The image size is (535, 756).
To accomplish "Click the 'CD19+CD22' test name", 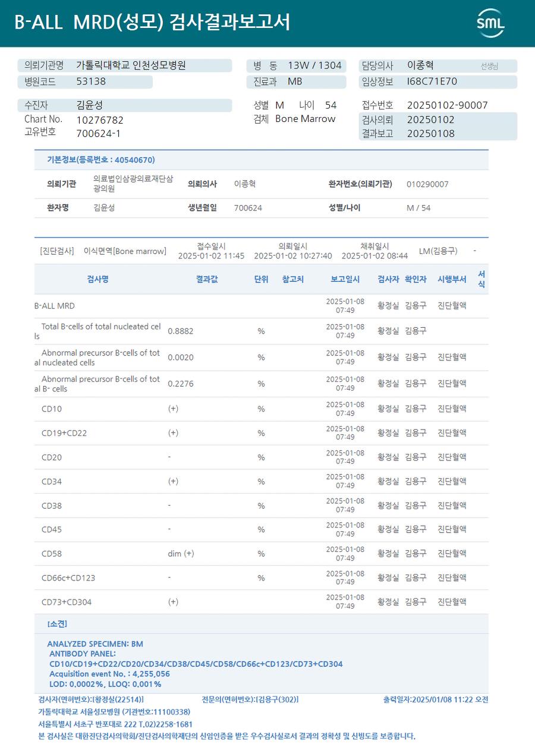I will (x=64, y=433).
